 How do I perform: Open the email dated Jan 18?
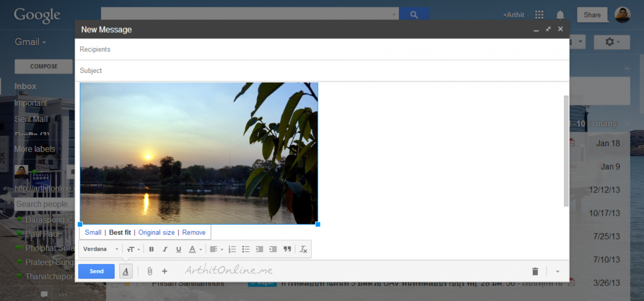pyautogui.click(x=608, y=143)
